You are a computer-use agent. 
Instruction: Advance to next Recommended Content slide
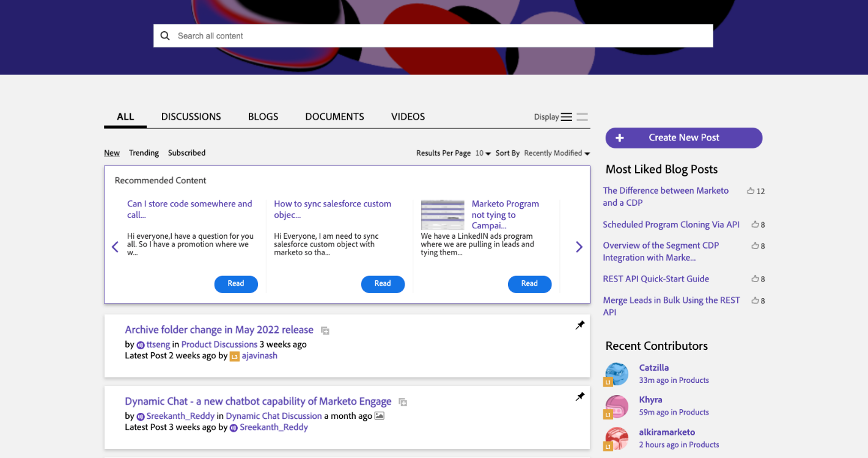pyautogui.click(x=579, y=247)
